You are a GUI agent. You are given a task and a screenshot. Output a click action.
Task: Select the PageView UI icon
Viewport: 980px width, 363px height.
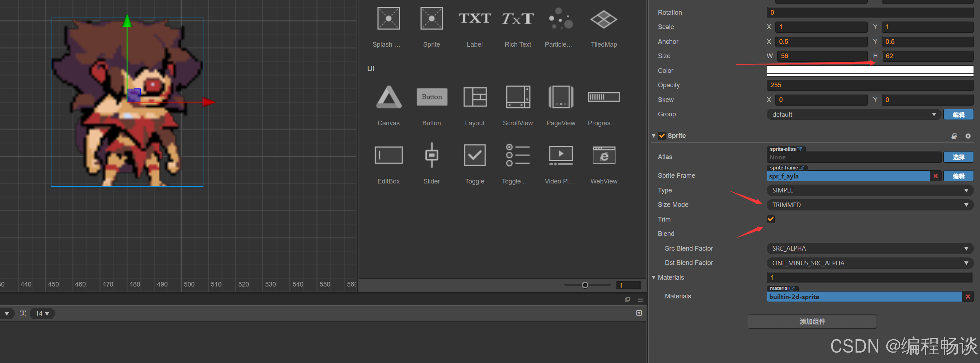560,97
